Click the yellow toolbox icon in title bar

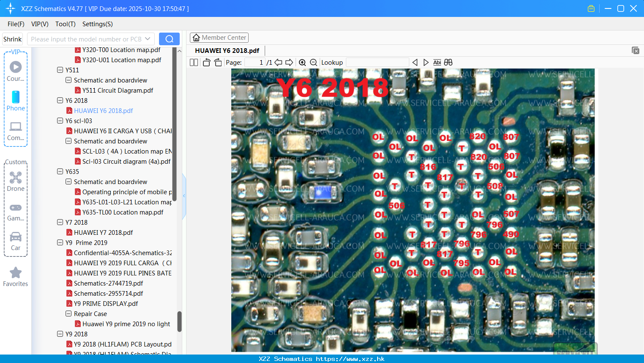point(591,8)
